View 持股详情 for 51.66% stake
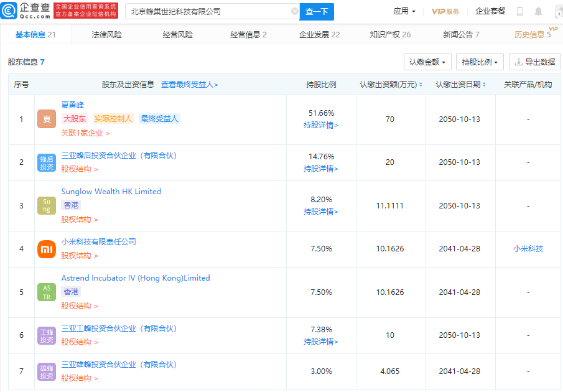The image size is (563, 392). click(321, 125)
